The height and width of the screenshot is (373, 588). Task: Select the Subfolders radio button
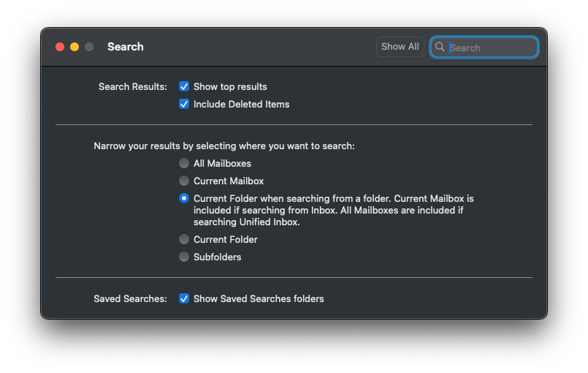click(184, 257)
